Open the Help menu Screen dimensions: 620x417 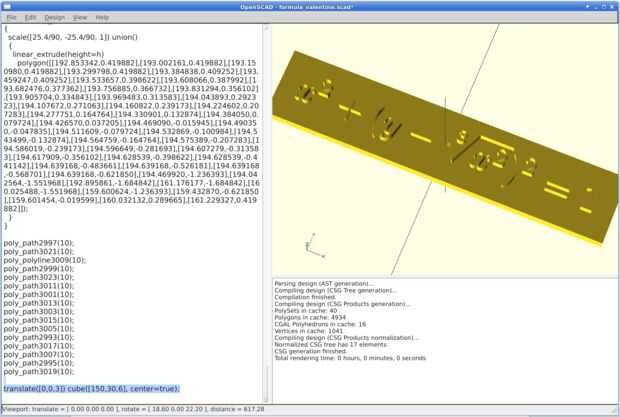click(x=102, y=17)
